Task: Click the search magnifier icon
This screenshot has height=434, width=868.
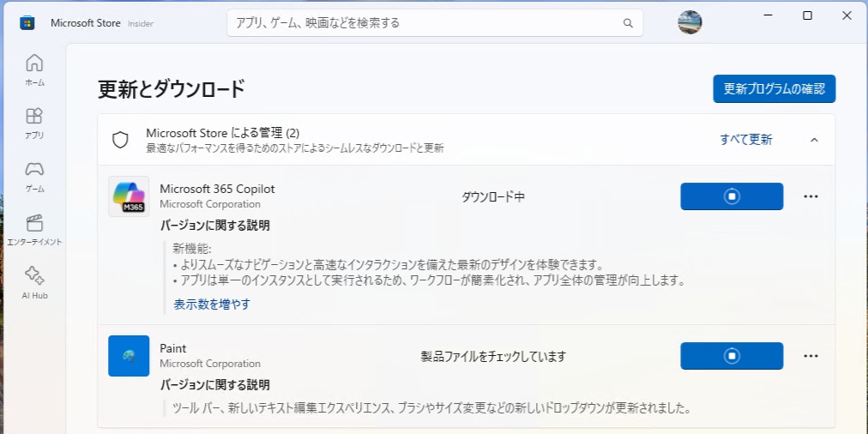Action: (628, 23)
